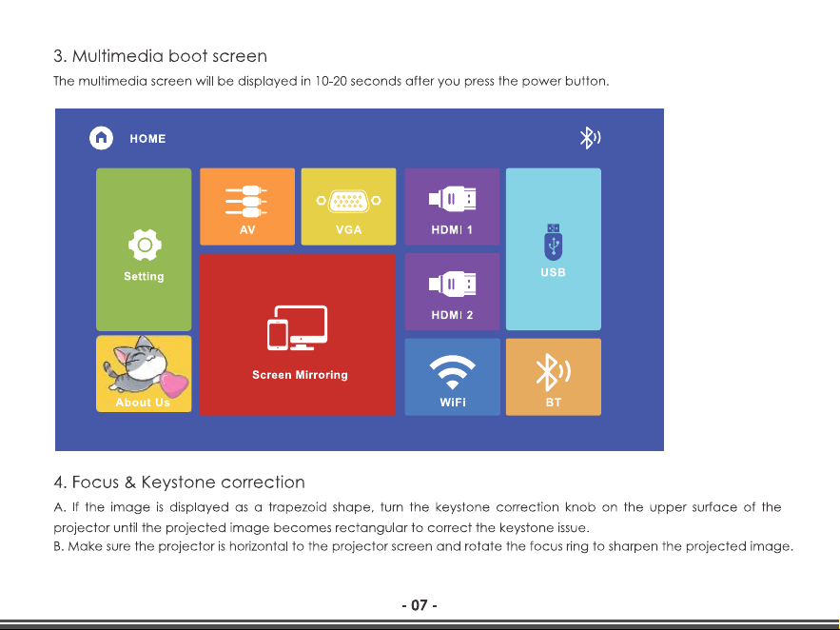
Task: Click the Home icon in the projector screen
Action: click(101, 138)
